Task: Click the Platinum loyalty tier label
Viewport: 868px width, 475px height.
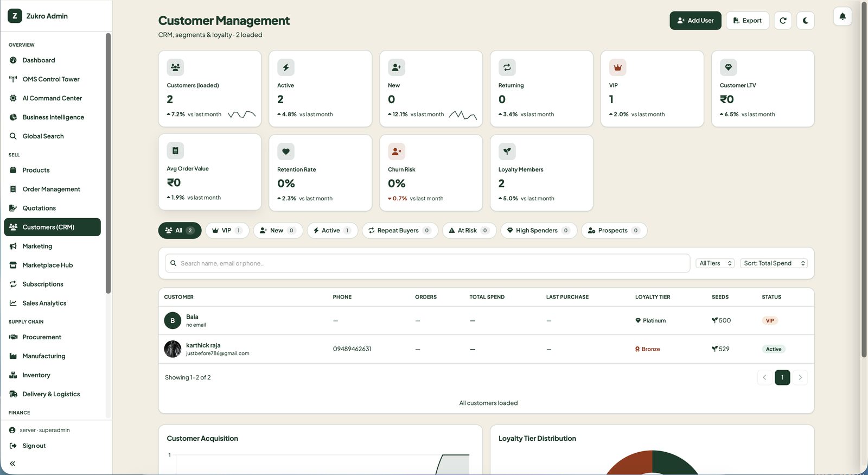Action: pyautogui.click(x=650, y=321)
